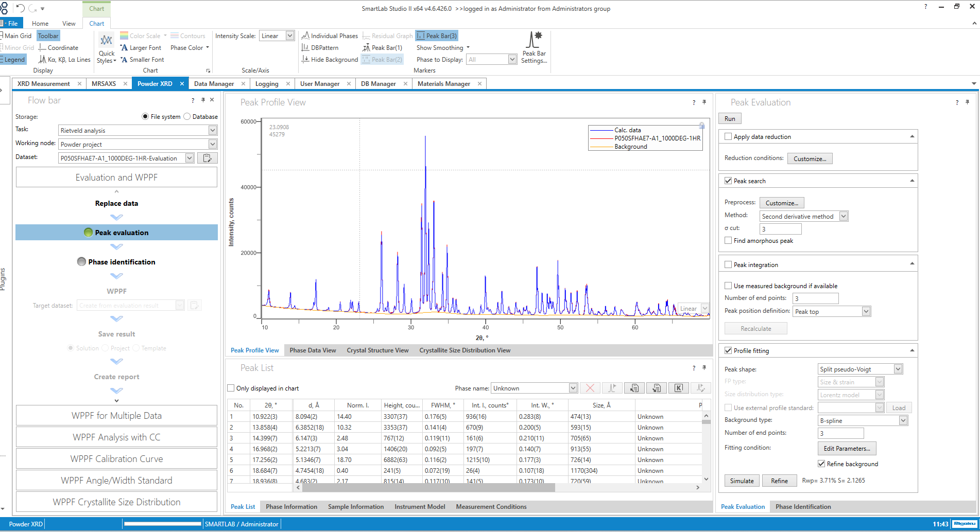Check Find amorphous peak option

click(x=728, y=241)
